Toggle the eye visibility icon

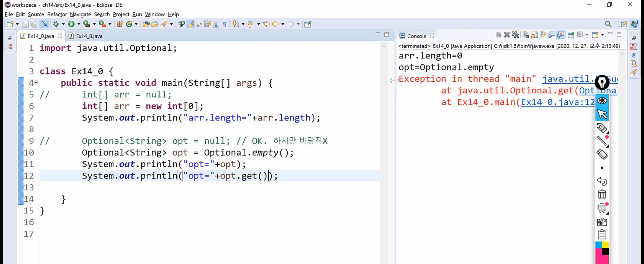pos(602,101)
